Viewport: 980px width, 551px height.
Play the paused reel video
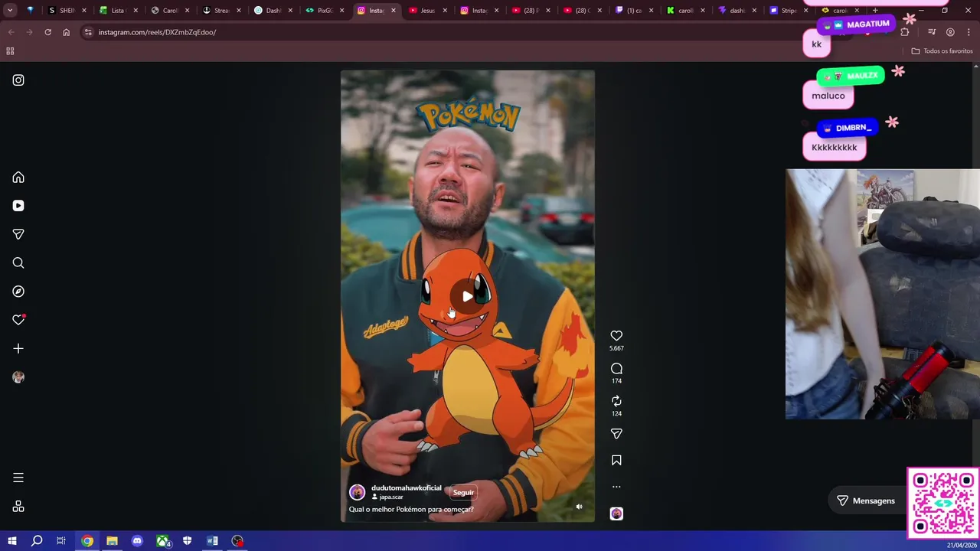point(467,296)
